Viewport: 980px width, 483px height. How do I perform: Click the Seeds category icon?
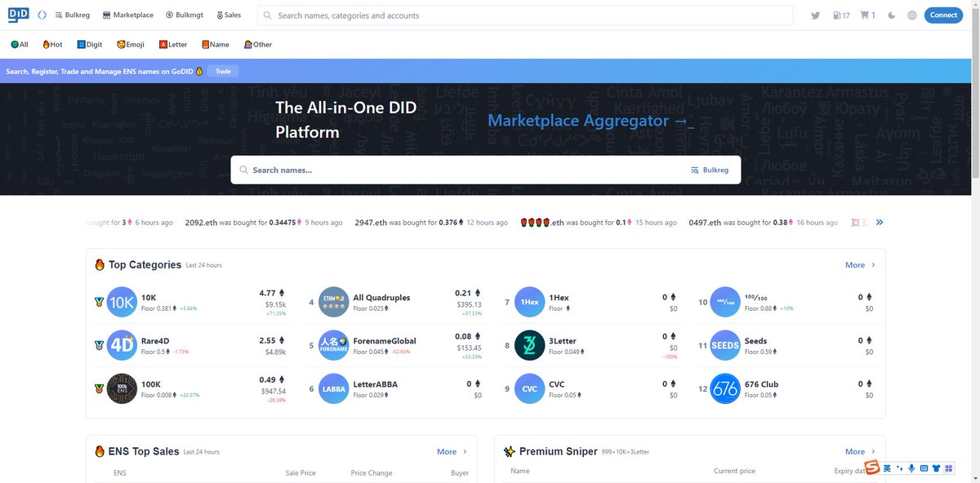(725, 345)
